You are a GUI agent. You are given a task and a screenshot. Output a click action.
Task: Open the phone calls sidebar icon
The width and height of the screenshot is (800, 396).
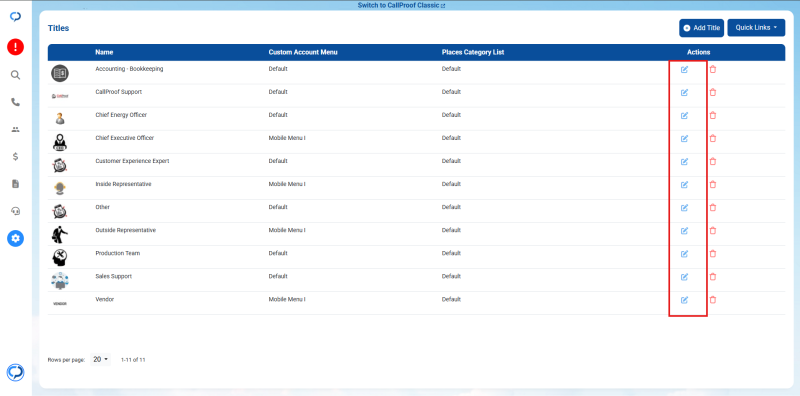pos(15,102)
